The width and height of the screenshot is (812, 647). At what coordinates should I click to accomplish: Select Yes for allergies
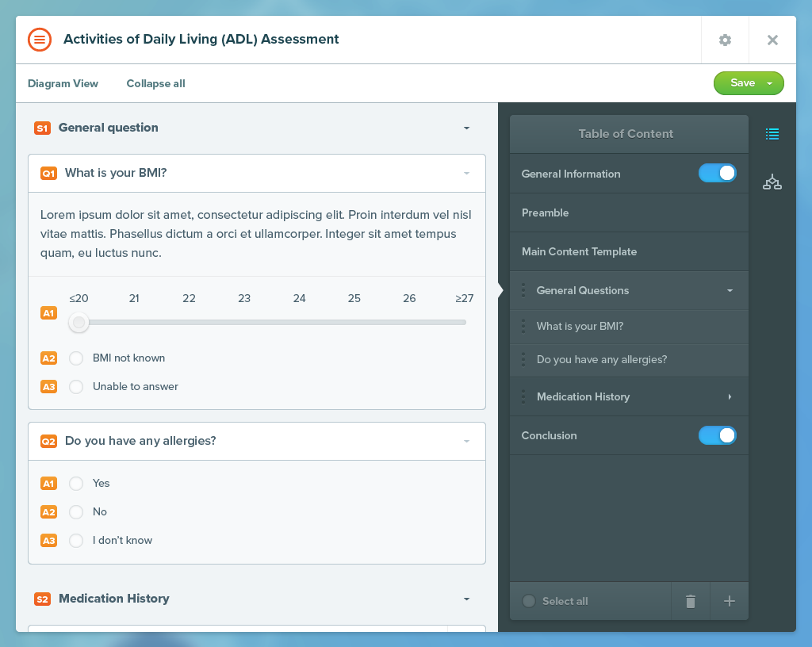(x=76, y=484)
